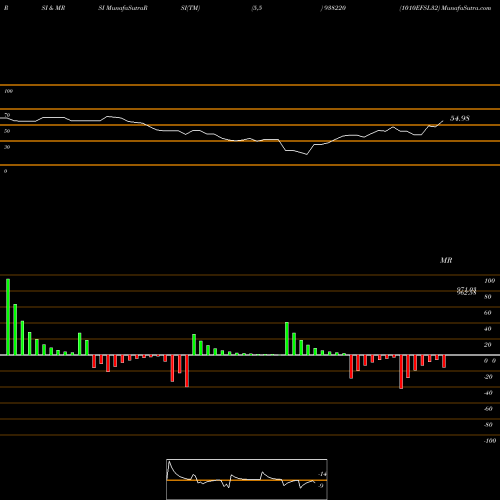The image size is (500, 500).
Task: Click the -100 label on the MR axis
Action: (x=490, y=441)
